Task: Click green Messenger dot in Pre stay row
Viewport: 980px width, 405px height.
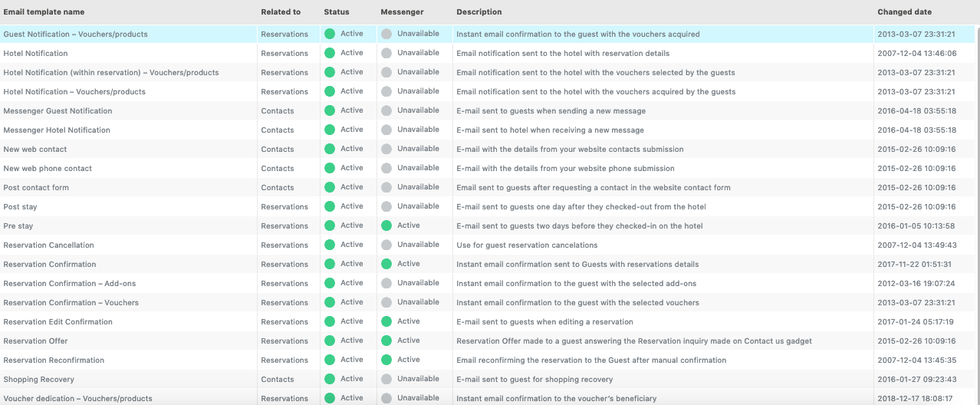Action: coord(386,226)
